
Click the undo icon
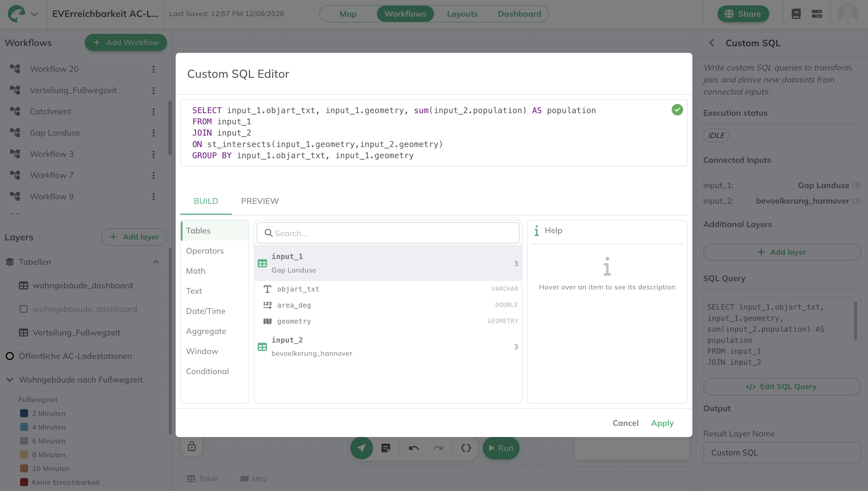[414, 448]
